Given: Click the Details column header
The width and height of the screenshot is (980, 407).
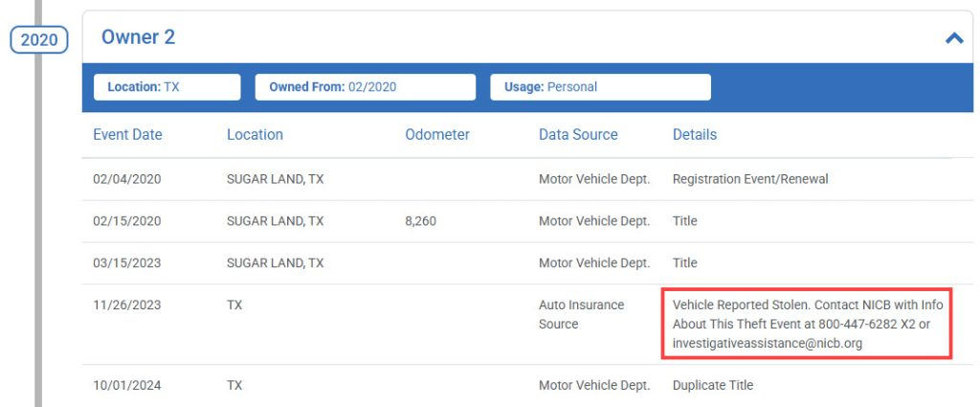Looking at the screenshot, I should click(x=695, y=134).
